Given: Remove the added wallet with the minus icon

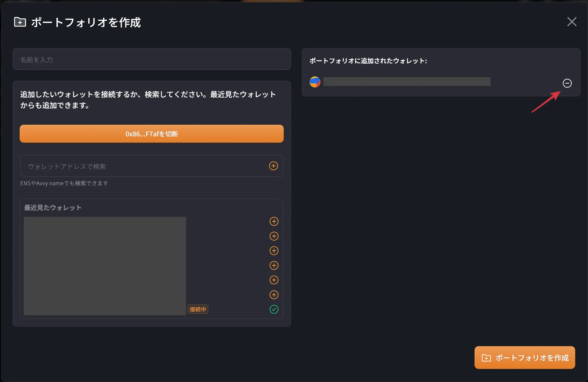Looking at the screenshot, I should click(x=567, y=83).
